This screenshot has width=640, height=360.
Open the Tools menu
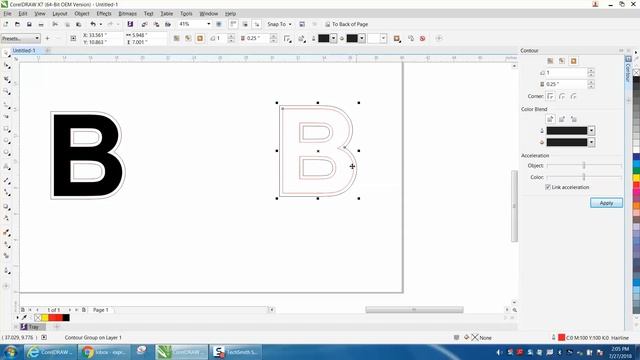[186, 13]
